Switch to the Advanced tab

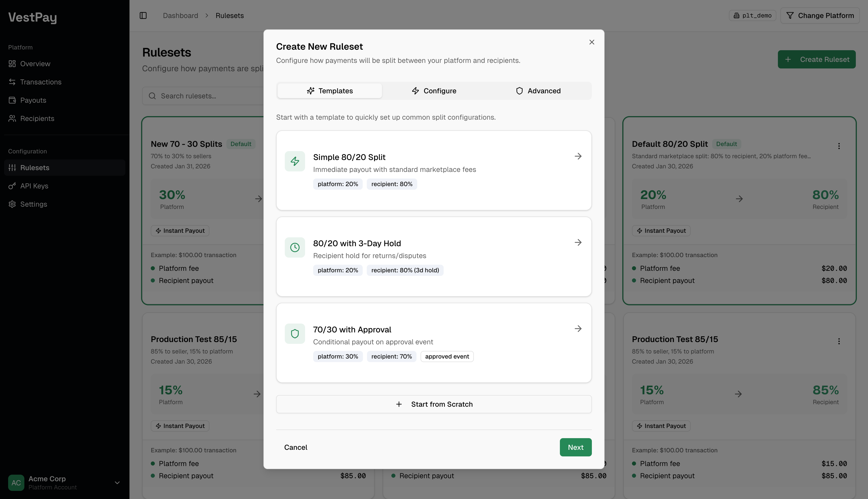[538, 91]
